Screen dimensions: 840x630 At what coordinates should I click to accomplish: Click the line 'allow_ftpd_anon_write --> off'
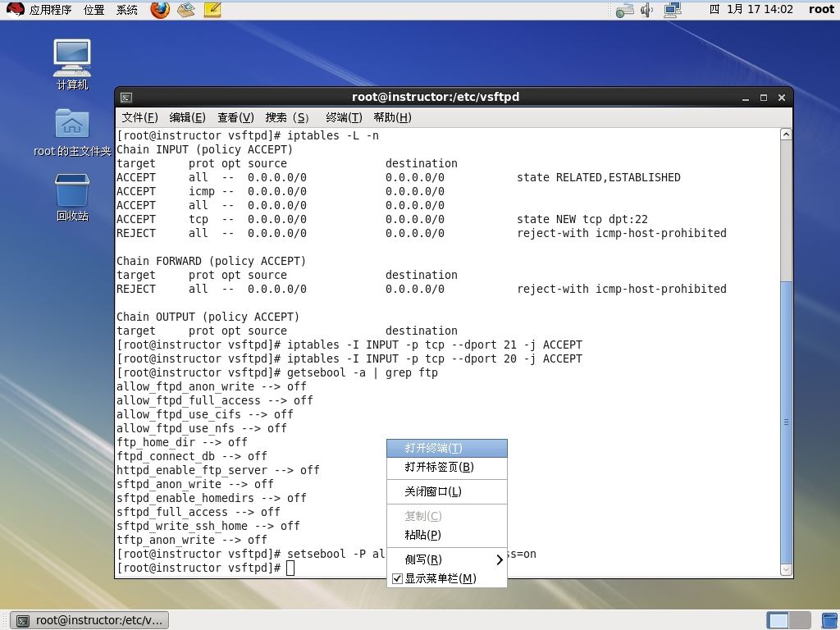tap(211, 386)
